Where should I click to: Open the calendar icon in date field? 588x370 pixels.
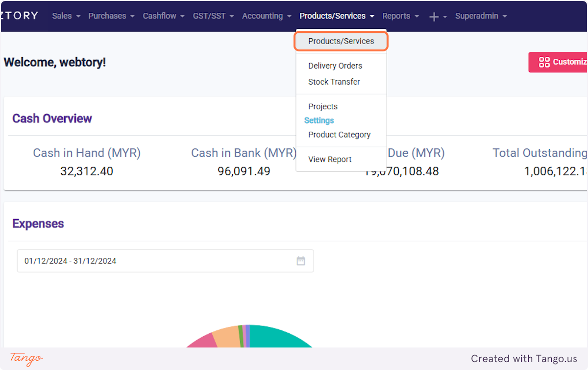click(x=301, y=261)
